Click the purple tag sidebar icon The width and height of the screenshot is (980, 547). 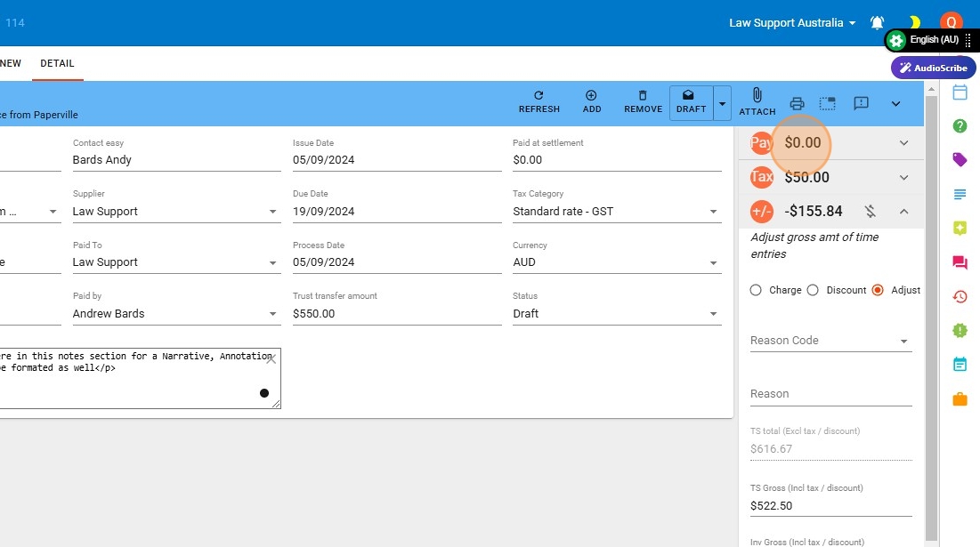tap(960, 160)
